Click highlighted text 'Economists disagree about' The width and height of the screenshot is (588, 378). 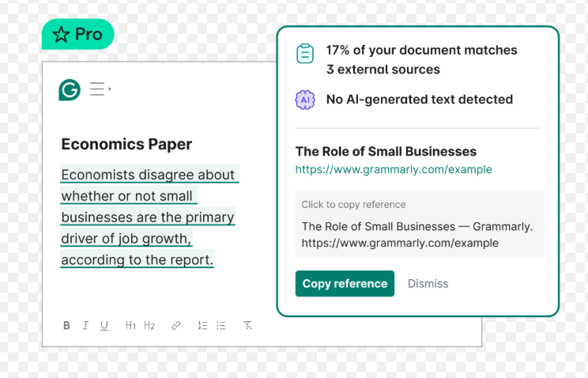point(148,175)
